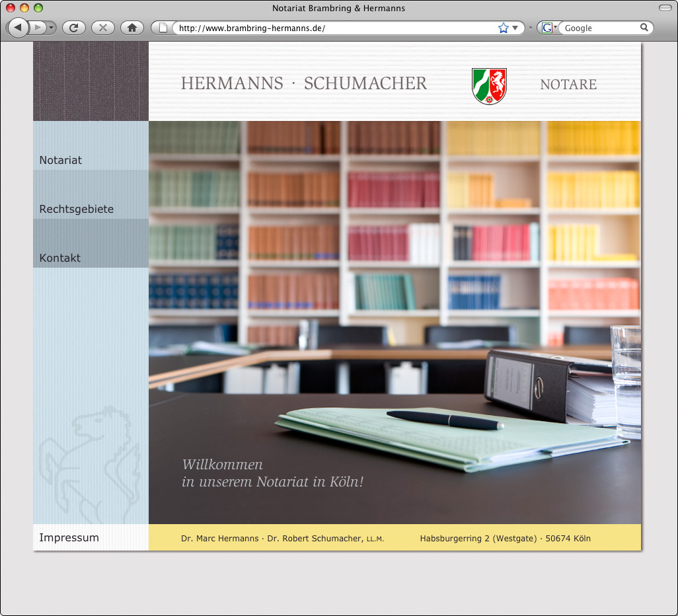Click the HERMANNS · SCHUMACHER header title
The height and width of the screenshot is (616, 678).
[304, 84]
